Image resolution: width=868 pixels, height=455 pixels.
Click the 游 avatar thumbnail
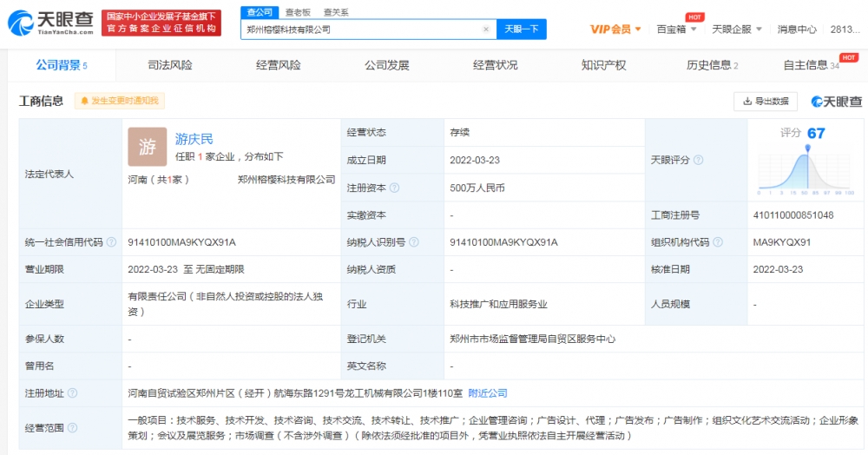[x=148, y=147]
